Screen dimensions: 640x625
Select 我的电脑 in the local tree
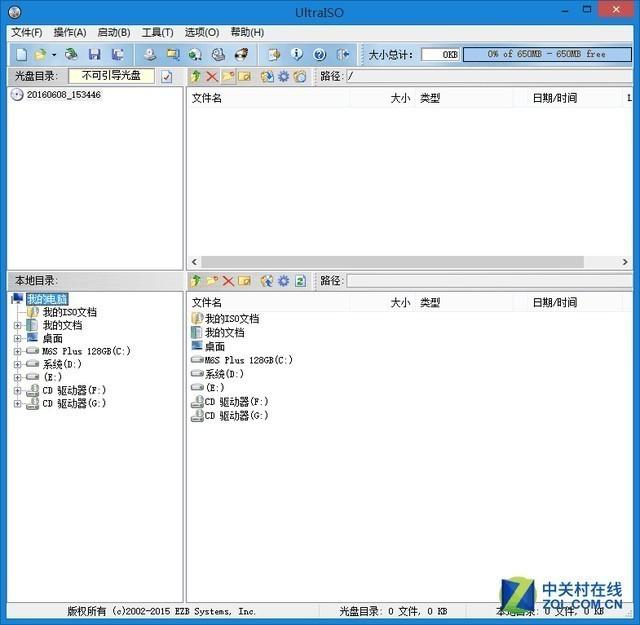[47, 299]
